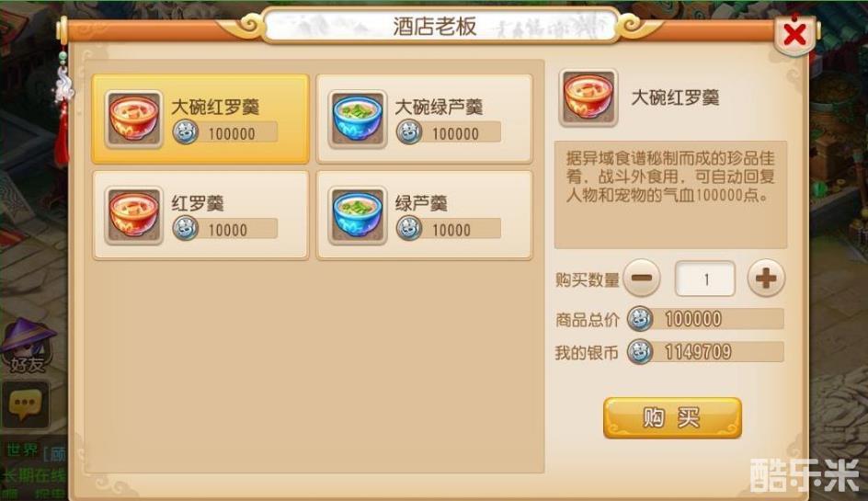The height and width of the screenshot is (501, 868).
Task: Choose the 绿芦羹 blue bowl icon
Action: [357, 215]
